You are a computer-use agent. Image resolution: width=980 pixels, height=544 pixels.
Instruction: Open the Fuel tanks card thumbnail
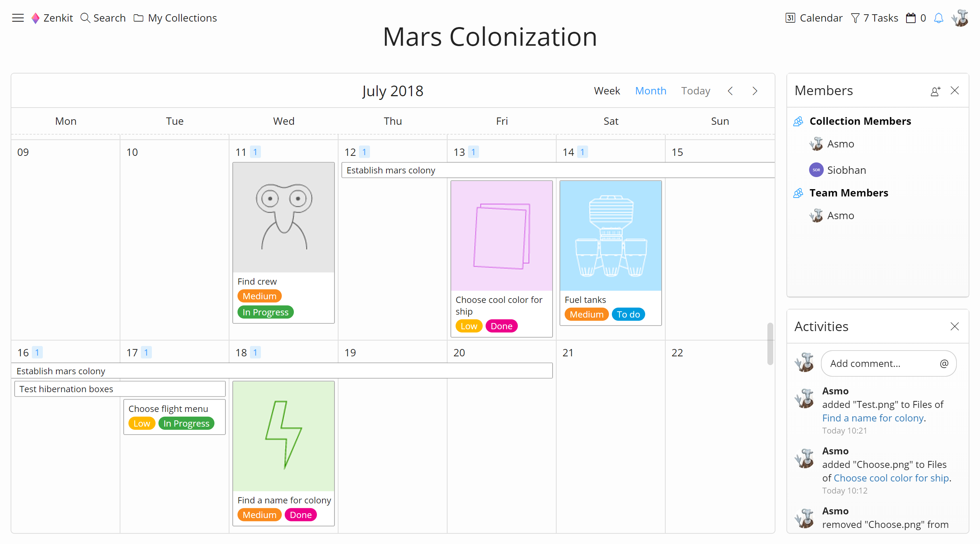[611, 236]
